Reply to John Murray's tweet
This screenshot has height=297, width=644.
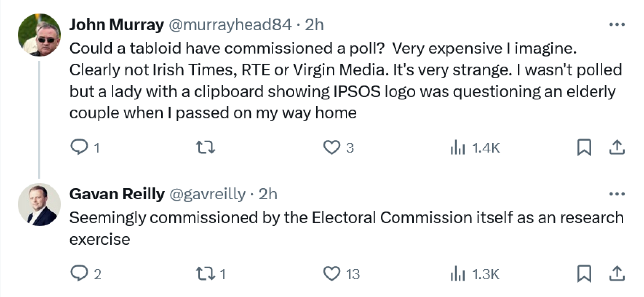78,148
